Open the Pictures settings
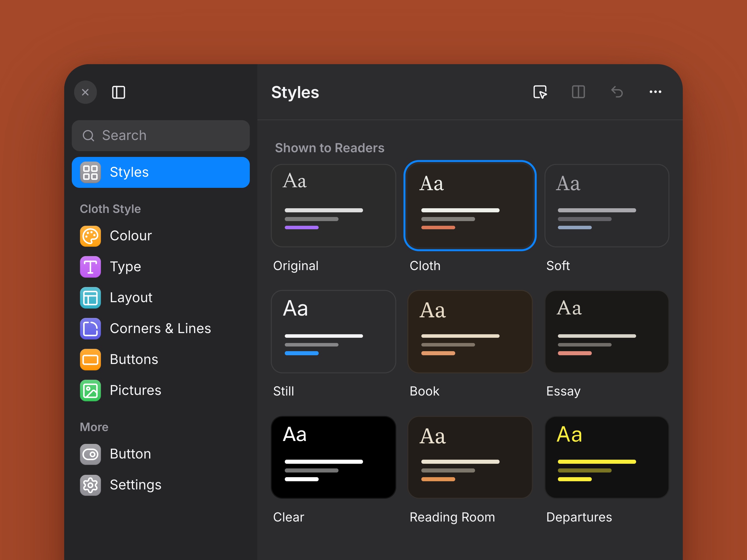This screenshot has height=560, width=747. pyautogui.click(x=161, y=391)
